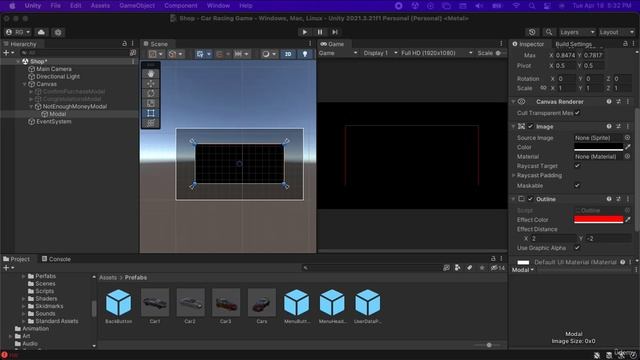Select the Move tool in Scene view
Screen dimensions: 640x360
point(151,84)
